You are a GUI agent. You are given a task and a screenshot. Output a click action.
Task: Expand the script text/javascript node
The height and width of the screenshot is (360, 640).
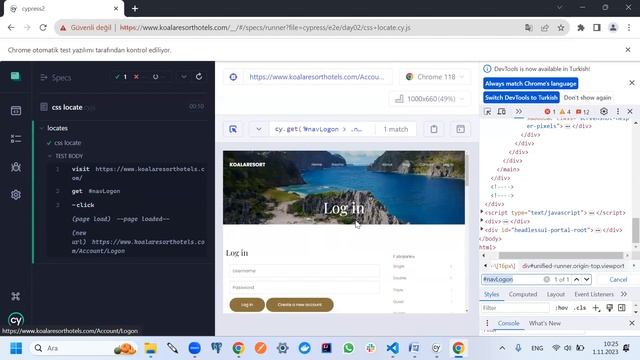click(482, 212)
